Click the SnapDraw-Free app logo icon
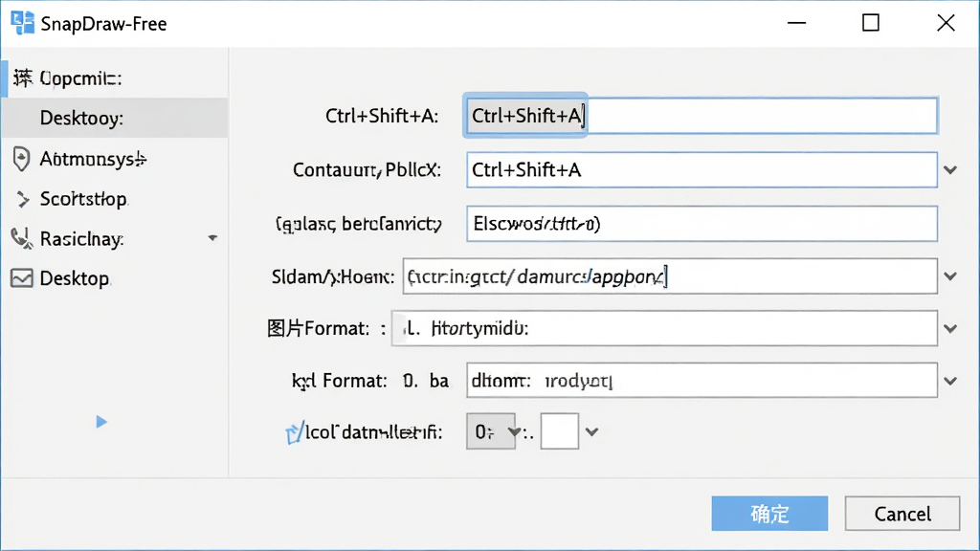980x551 pixels. 23,23
